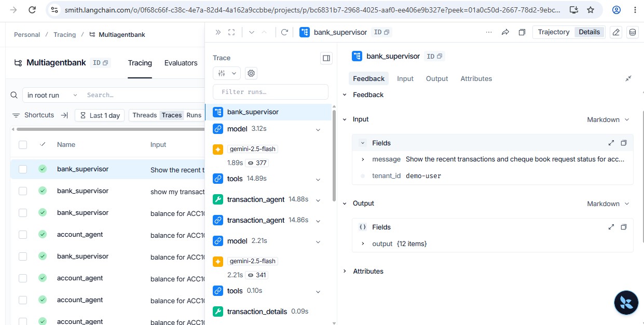Switch list view to Runs

click(x=194, y=115)
